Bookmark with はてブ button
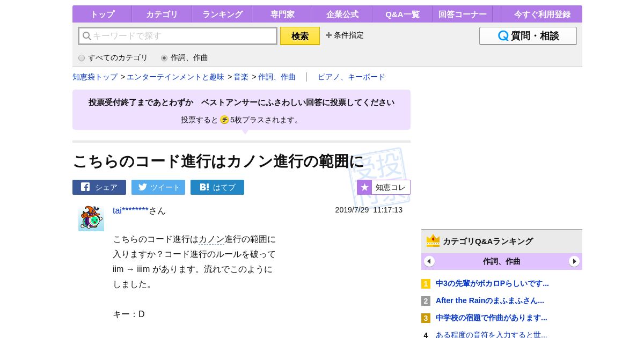The height and width of the screenshot is (338, 644). pos(217,187)
